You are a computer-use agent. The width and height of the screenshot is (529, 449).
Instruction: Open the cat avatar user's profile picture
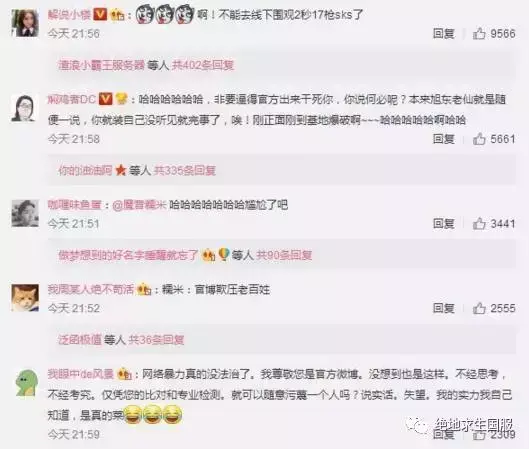click(x=25, y=298)
